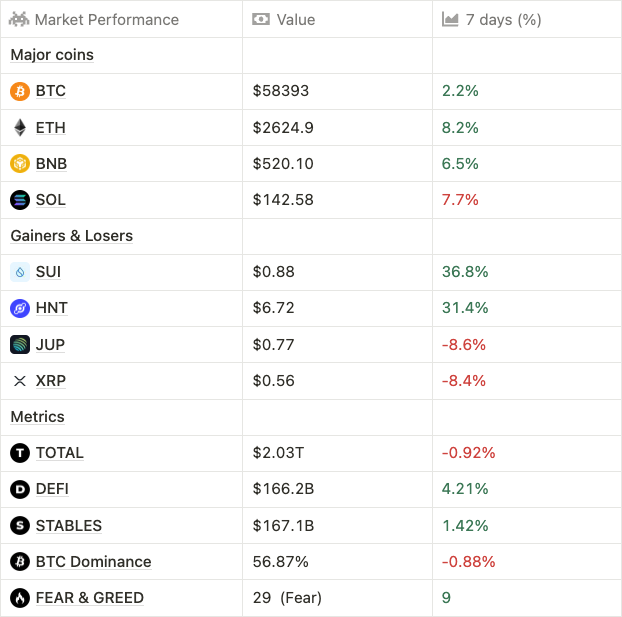Click the BNB yellow coin icon

point(20,163)
